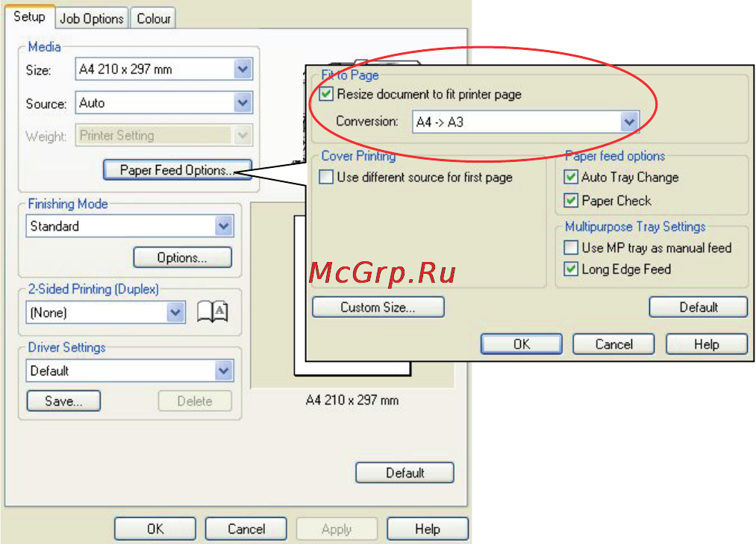
Task: Click Cancel in the main printer dialog
Action: (246, 529)
